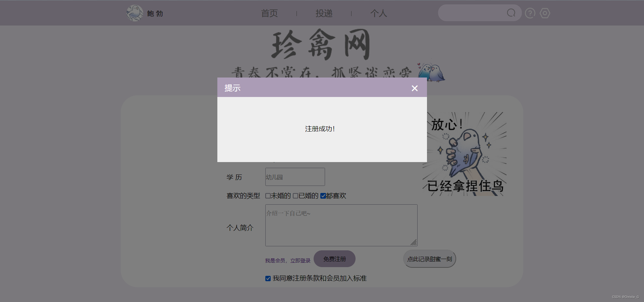Close the 提示 dialog with the X
Viewport: 644px width, 302px height.
[415, 88]
